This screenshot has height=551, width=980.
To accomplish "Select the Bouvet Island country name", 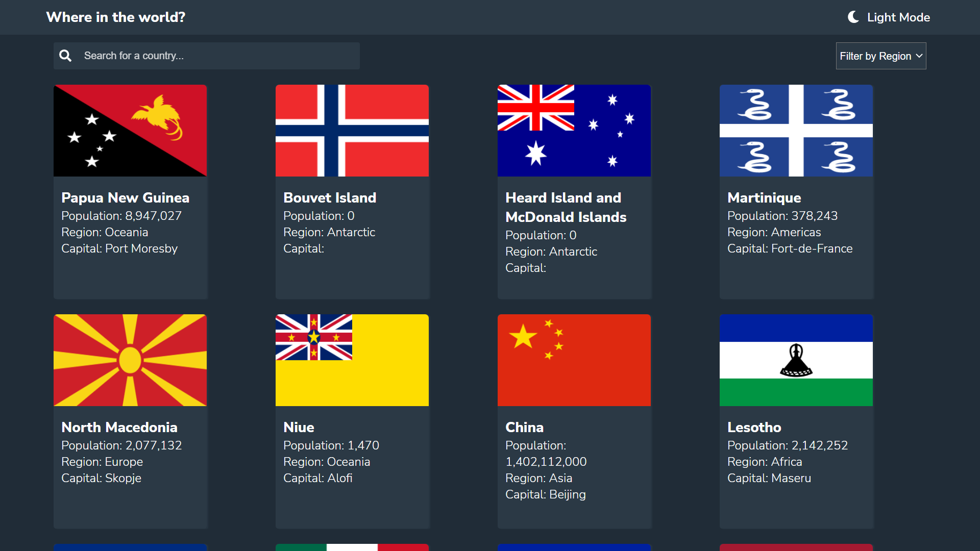I will coord(330,198).
